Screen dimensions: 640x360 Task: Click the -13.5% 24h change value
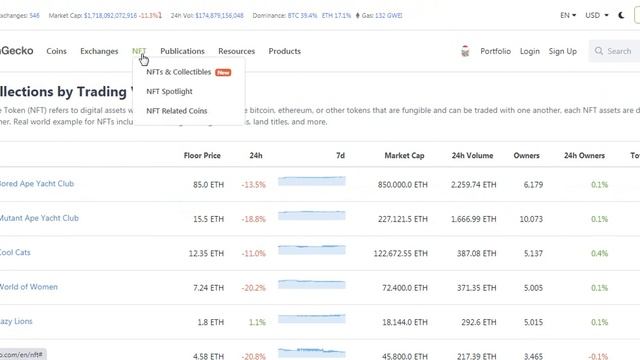pos(253,184)
